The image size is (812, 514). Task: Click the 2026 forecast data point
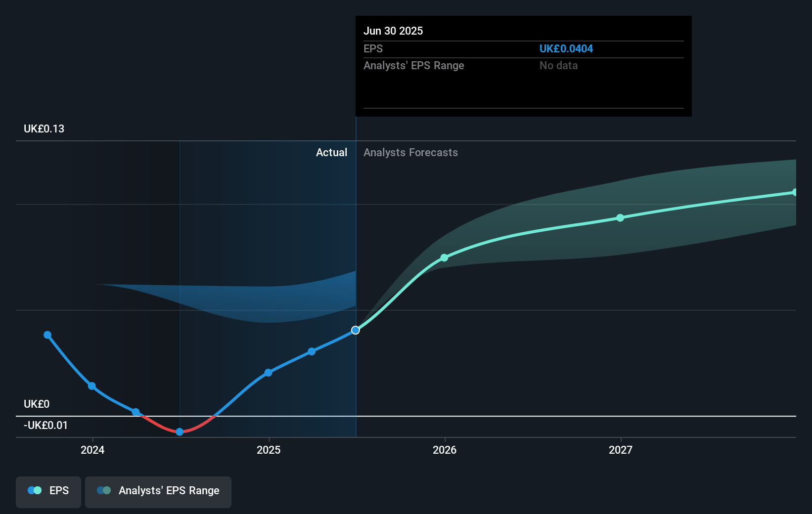click(x=444, y=258)
